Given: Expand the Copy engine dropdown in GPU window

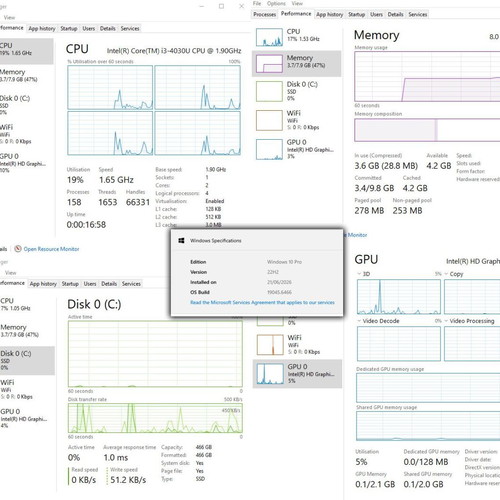Looking at the screenshot, I should (446, 274).
